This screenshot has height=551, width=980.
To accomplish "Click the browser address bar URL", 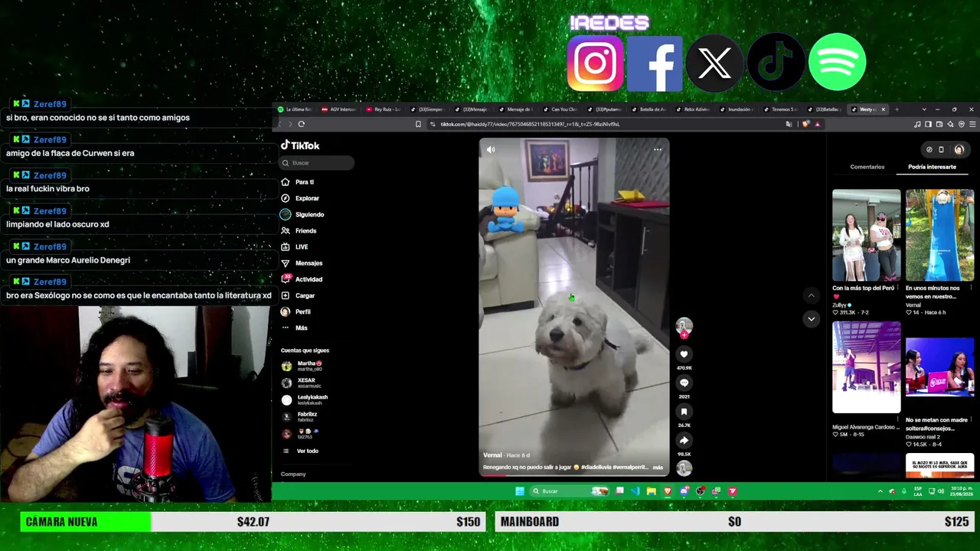I will (x=530, y=124).
